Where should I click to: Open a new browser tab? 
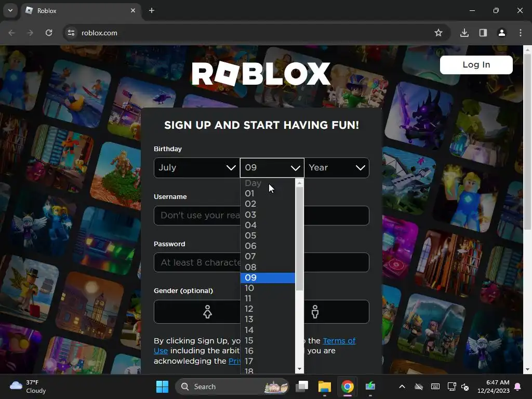click(152, 10)
